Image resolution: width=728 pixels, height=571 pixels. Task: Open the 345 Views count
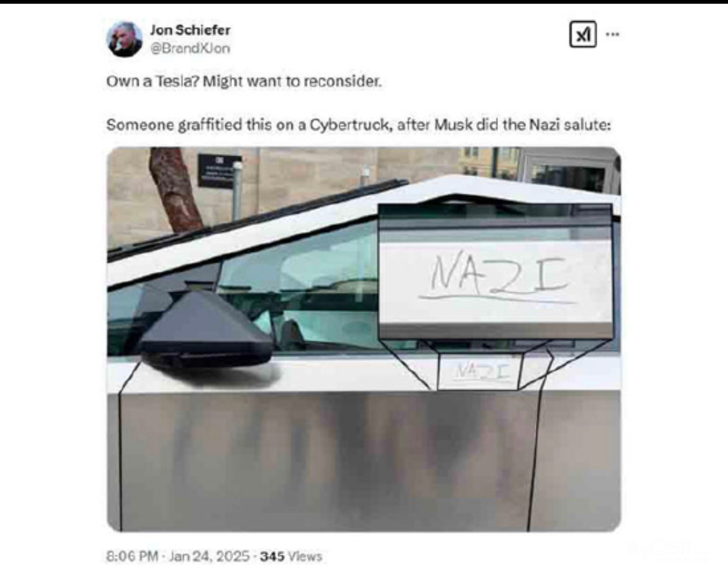point(291,555)
